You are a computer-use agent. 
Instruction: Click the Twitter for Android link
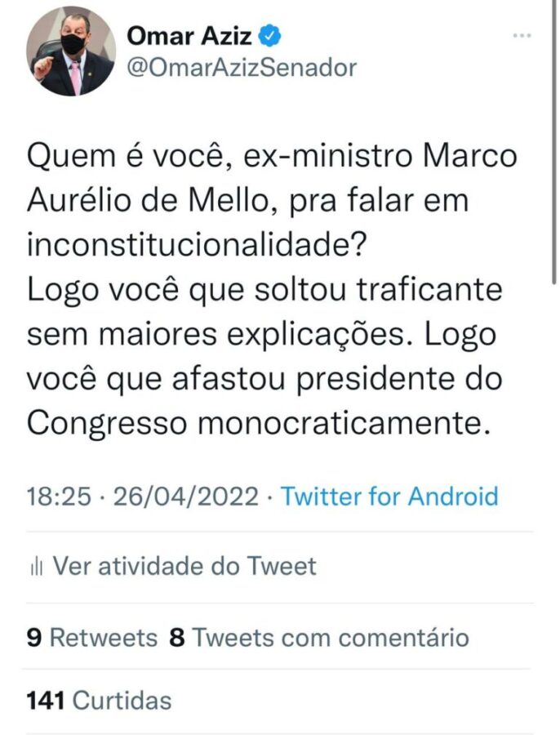[x=389, y=496]
